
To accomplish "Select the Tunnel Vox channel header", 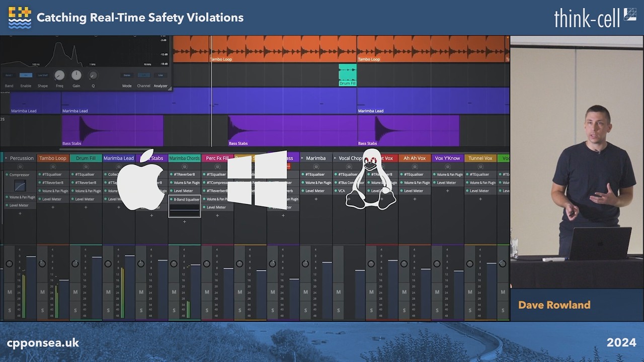I will 480,158.
